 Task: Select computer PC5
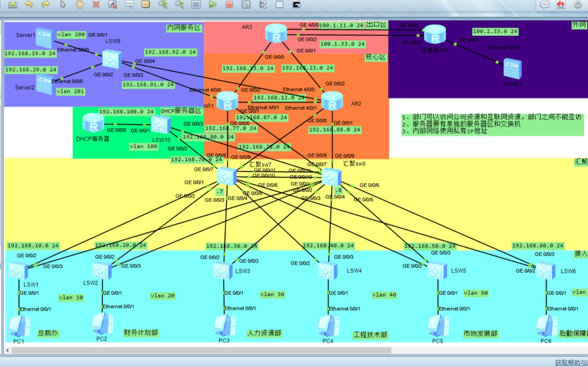pos(438,327)
